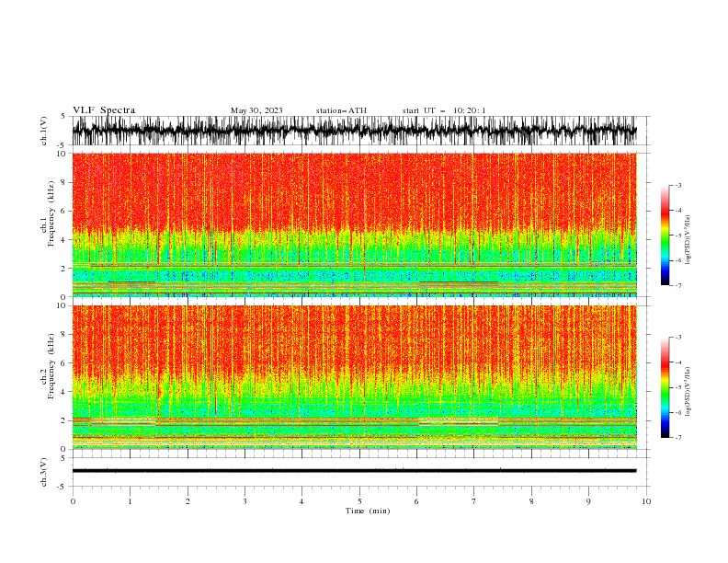Click the log(PSD) label beside ch.1 color bar
The height and width of the screenshot is (563, 728).
(688, 240)
